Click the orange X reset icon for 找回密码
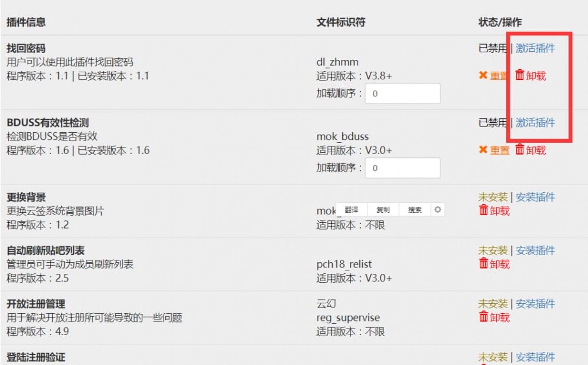The image size is (588, 365). click(x=483, y=75)
